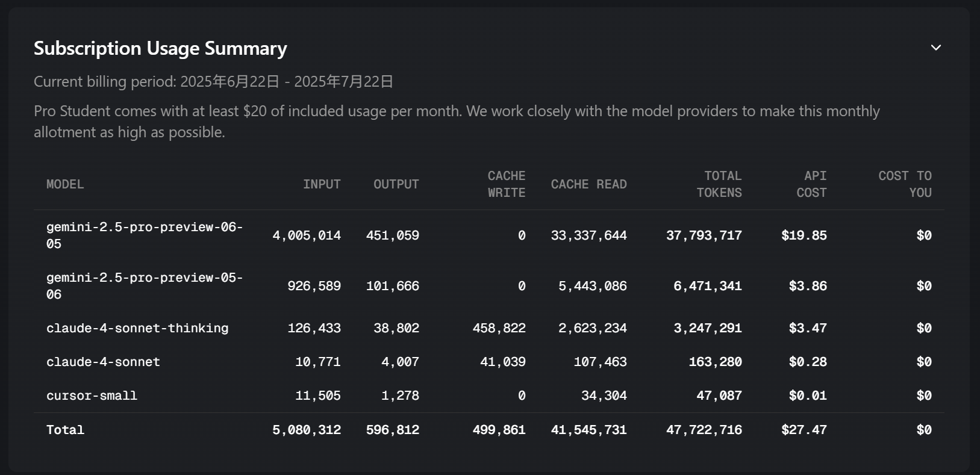Click the CACHE READ column header
Screen dimensions: 980x475
588,184
